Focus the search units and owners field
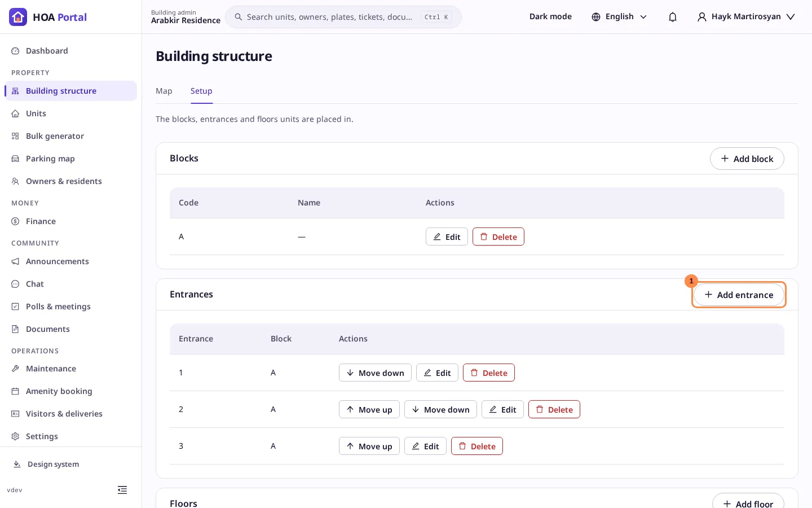The height and width of the screenshot is (508, 812). pyautogui.click(x=343, y=17)
